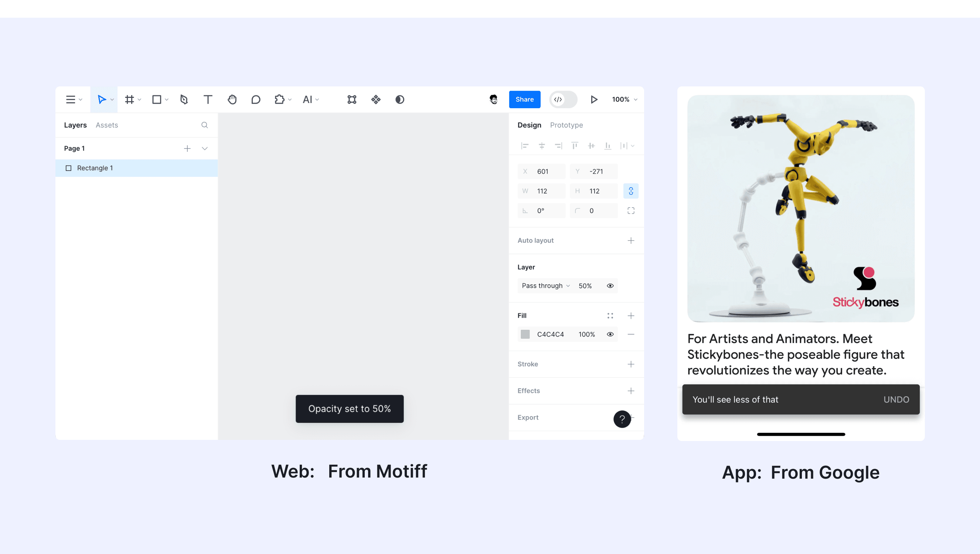The image size is (980, 554).
Task: Click the Components diamond icon in toolbar
Action: pyautogui.click(x=376, y=100)
